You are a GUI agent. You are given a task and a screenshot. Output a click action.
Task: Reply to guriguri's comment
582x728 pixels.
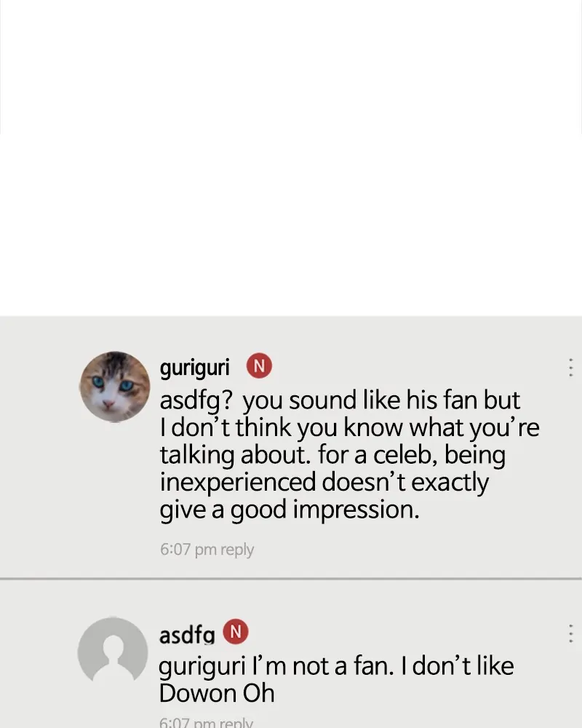click(x=237, y=550)
